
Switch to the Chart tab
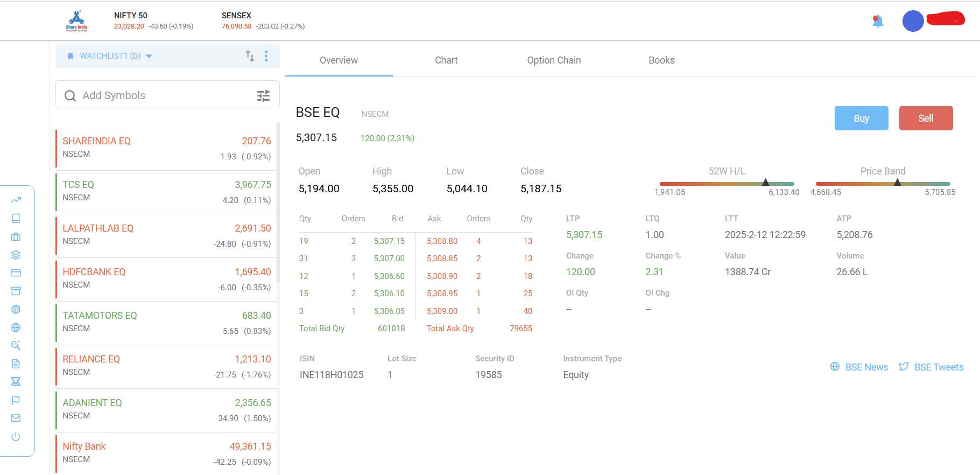click(446, 60)
